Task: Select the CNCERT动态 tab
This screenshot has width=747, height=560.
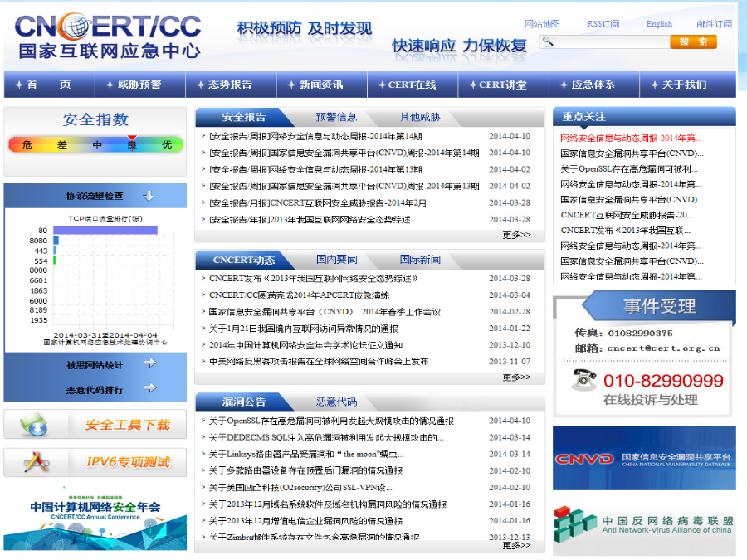Action: (244, 260)
